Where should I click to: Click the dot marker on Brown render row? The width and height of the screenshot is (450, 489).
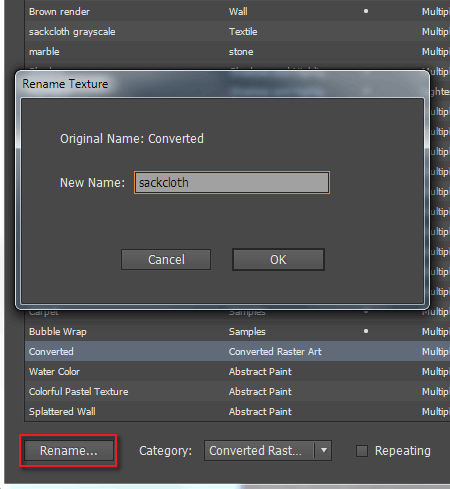[x=366, y=11]
